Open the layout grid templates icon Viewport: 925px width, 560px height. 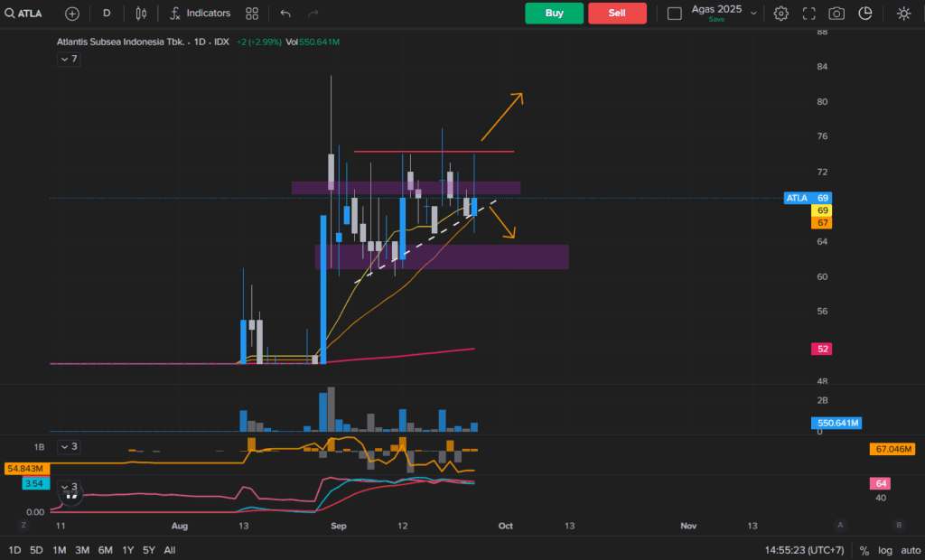(252, 14)
